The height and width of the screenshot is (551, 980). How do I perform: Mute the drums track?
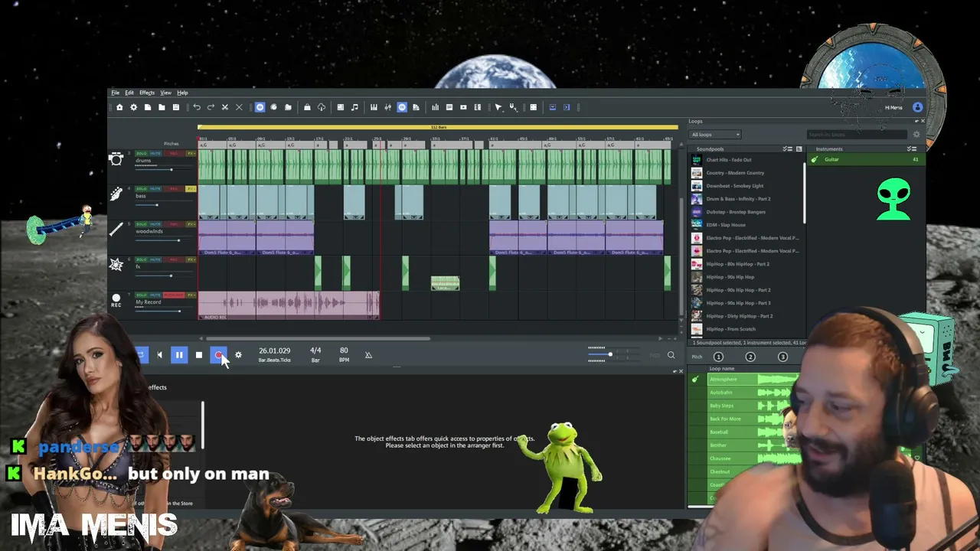[155, 154]
